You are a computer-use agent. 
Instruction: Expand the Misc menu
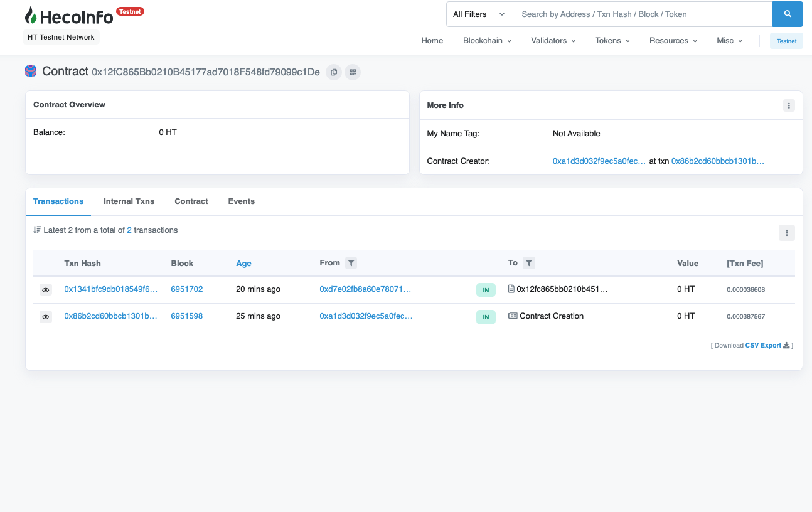tap(729, 41)
